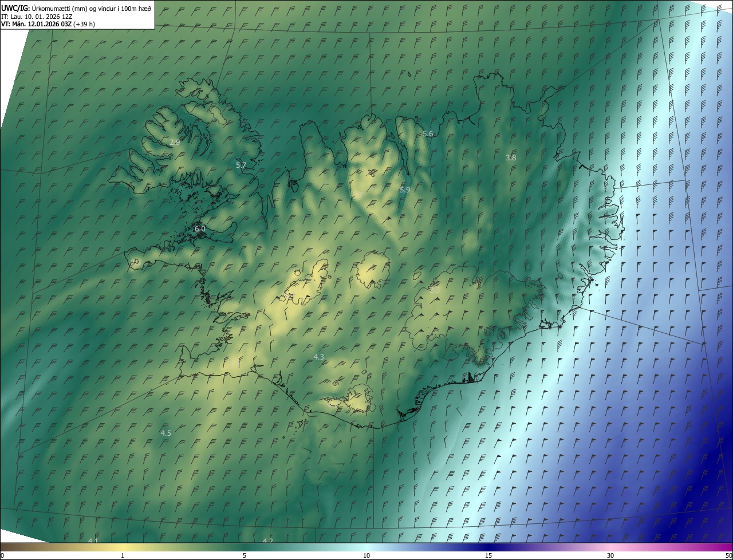Click the map value label "3.8"
This screenshot has width=733, height=560.
[511, 157]
